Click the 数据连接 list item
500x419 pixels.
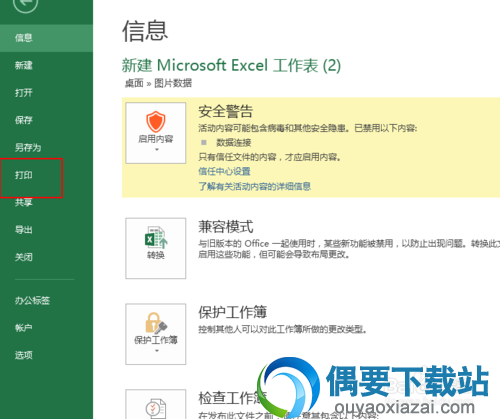click(x=234, y=143)
